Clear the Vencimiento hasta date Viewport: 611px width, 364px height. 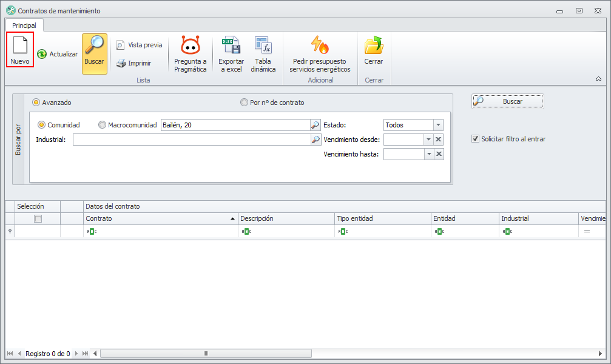[439, 154]
